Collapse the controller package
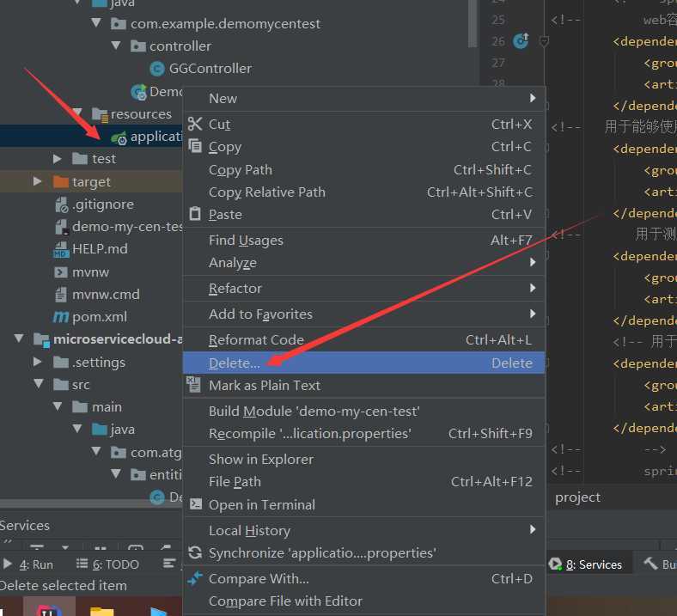This screenshot has width=677, height=616. 116,46
